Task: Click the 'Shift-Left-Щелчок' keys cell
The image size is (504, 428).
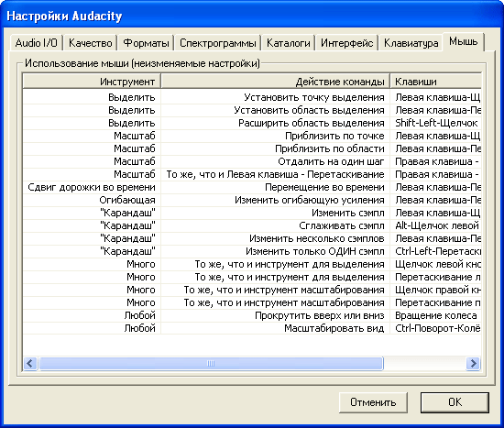Action: click(435, 123)
